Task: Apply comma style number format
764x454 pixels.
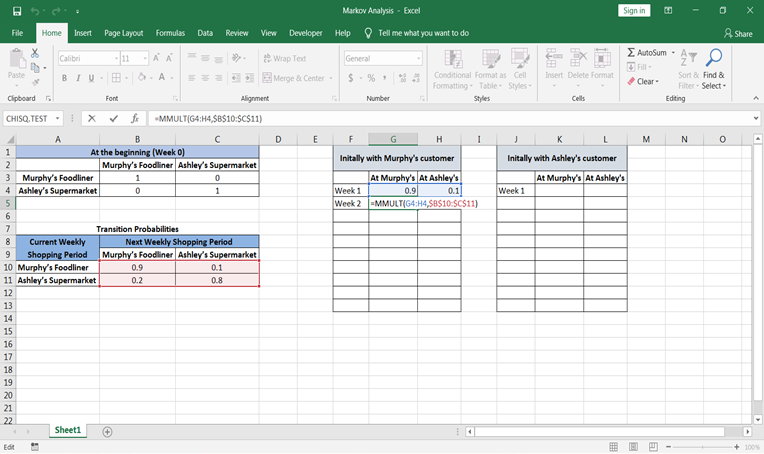Action: pos(385,78)
